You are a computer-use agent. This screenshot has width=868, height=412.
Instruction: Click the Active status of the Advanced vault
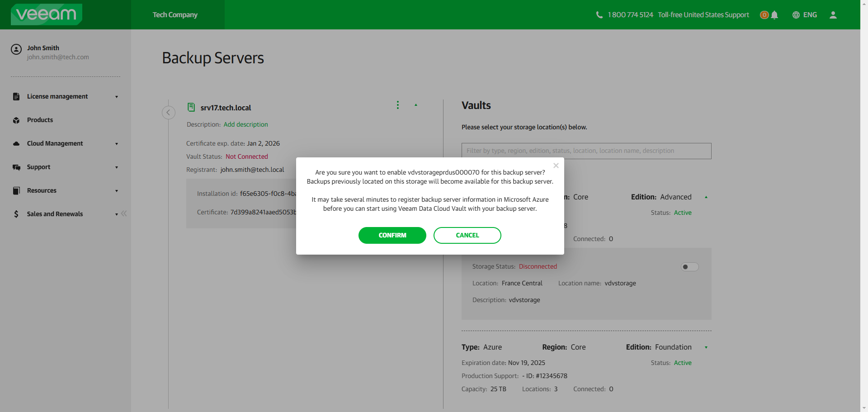click(683, 213)
